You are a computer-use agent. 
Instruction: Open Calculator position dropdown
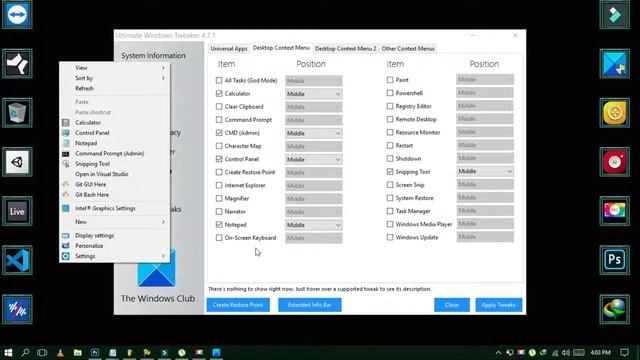[313, 94]
